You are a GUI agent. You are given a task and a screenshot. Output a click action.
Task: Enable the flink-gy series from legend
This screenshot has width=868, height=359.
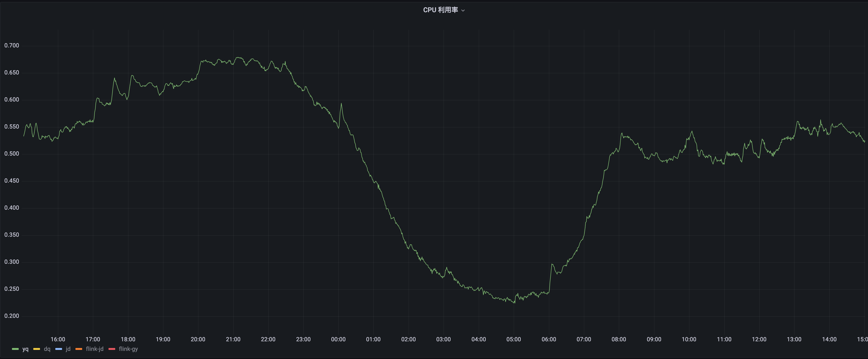click(128, 349)
